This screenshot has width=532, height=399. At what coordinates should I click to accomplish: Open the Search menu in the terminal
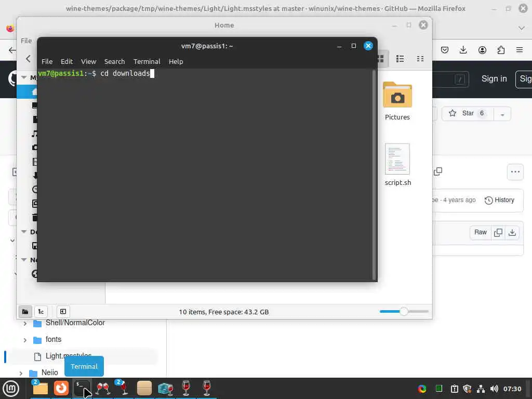[x=114, y=61]
